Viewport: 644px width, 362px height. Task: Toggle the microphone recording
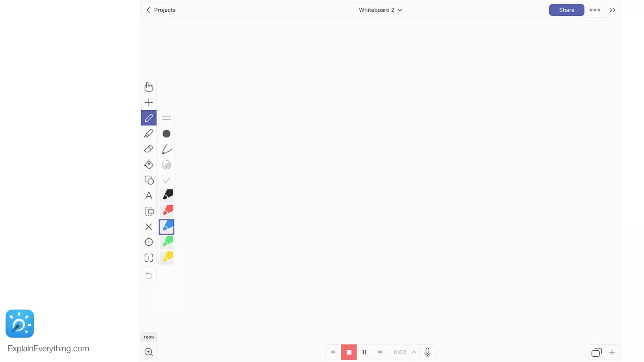coord(427,352)
